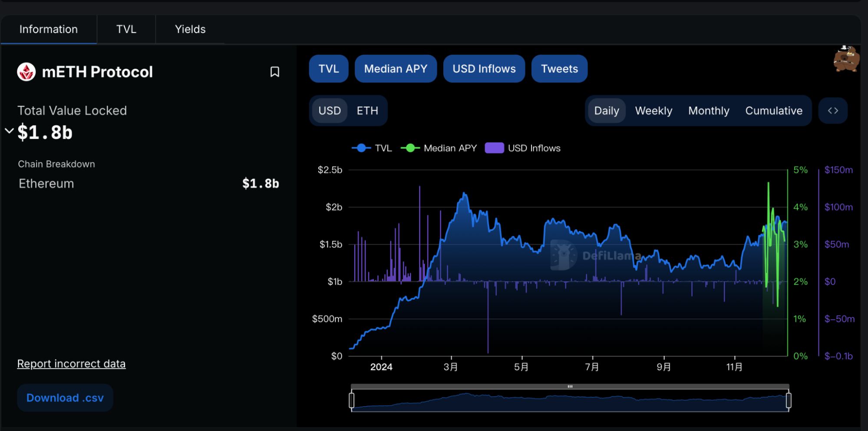Select the Weekly chart interval
The height and width of the screenshot is (431, 868).
tap(653, 111)
